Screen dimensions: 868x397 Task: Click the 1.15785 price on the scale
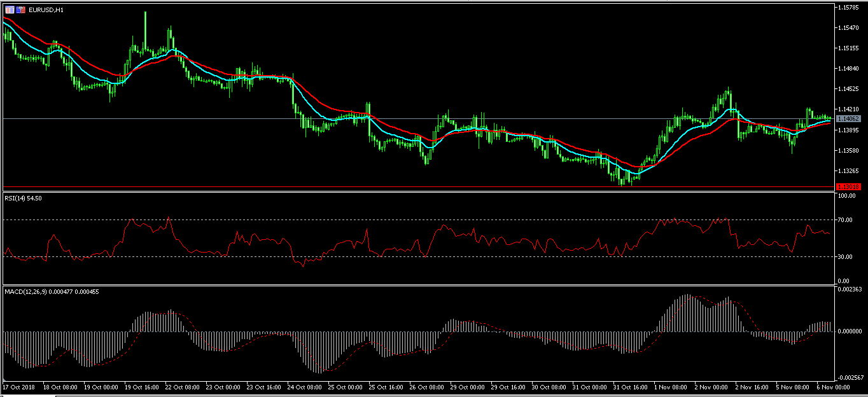(x=850, y=8)
